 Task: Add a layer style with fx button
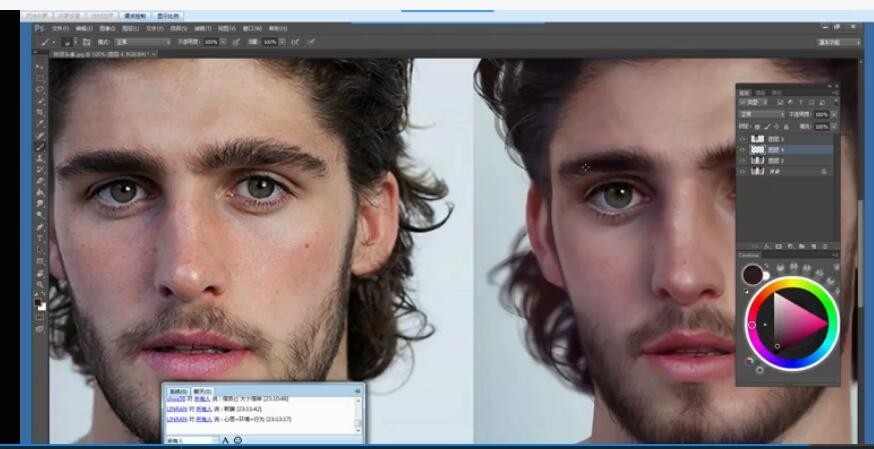point(767,246)
